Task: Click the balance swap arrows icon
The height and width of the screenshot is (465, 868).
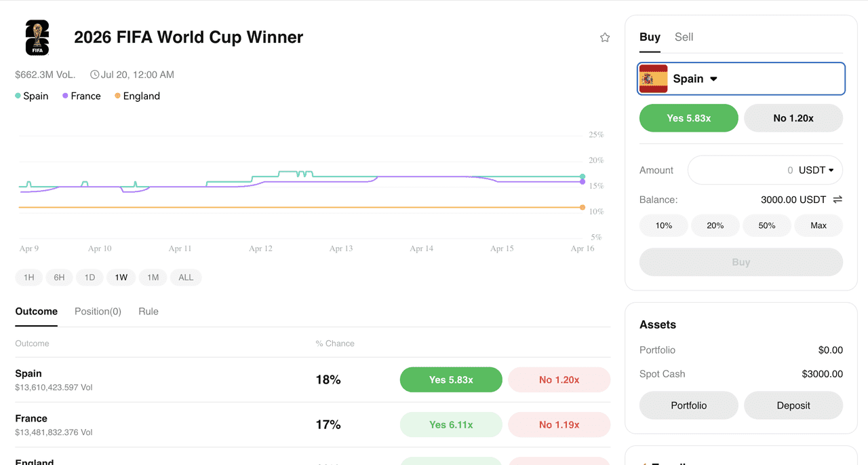Action: tap(837, 200)
